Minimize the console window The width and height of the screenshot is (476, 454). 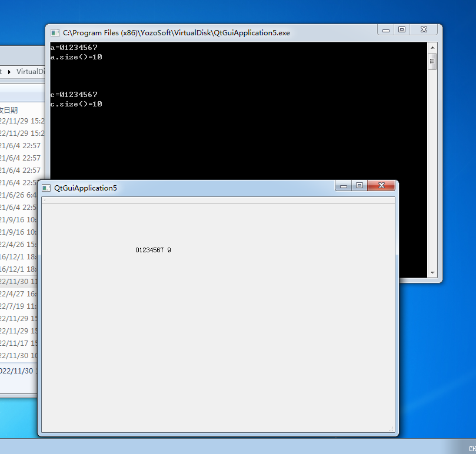point(386,30)
